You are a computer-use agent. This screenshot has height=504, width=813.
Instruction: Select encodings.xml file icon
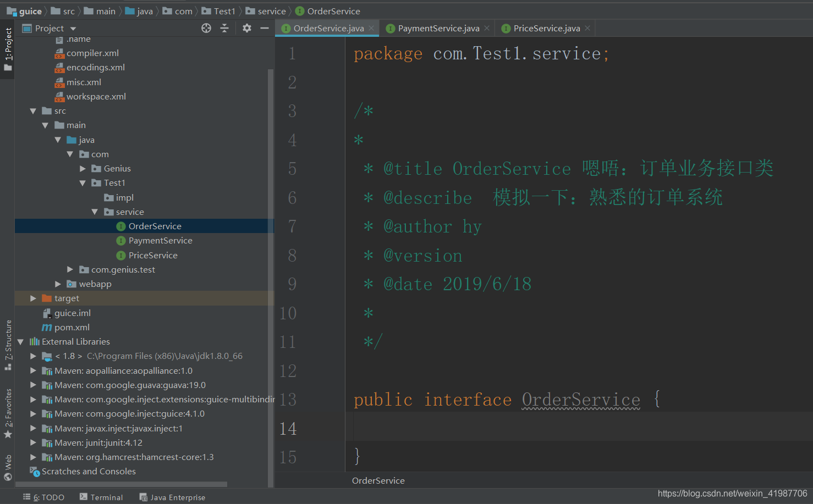(59, 68)
